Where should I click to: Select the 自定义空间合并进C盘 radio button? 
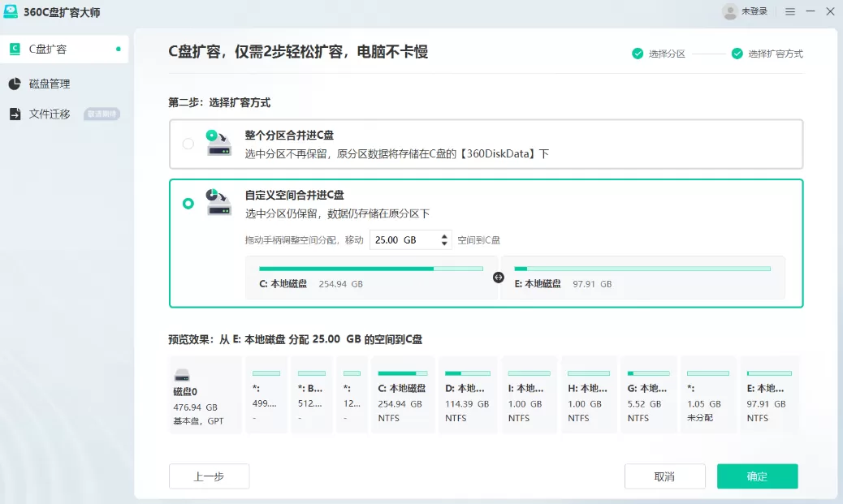188,203
